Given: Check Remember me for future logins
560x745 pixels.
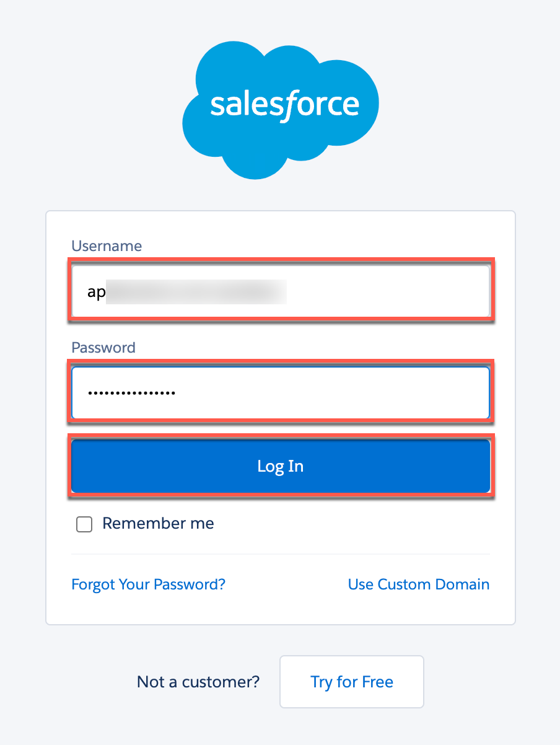Looking at the screenshot, I should (84, 524).
